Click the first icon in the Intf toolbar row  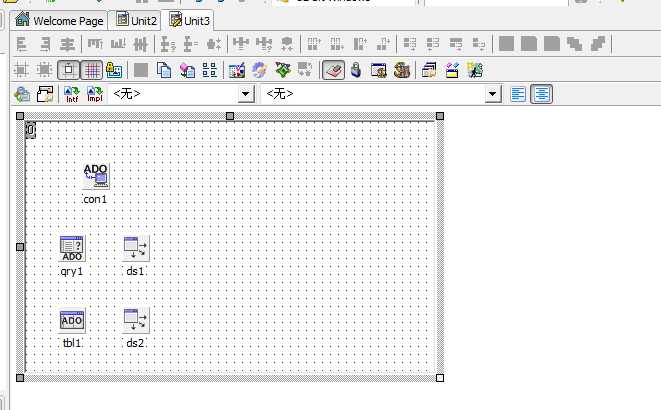pos(22,94)
